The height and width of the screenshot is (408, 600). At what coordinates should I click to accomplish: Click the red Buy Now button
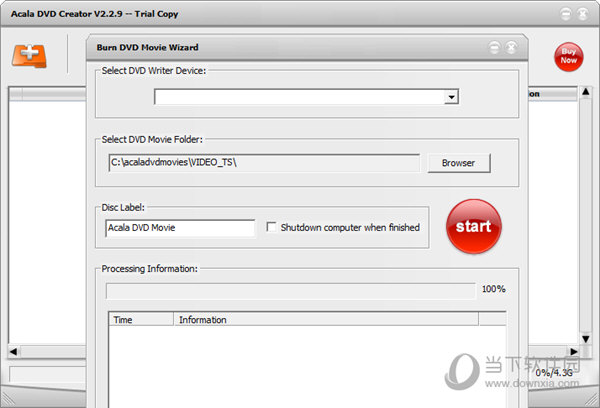pos(568,57)
